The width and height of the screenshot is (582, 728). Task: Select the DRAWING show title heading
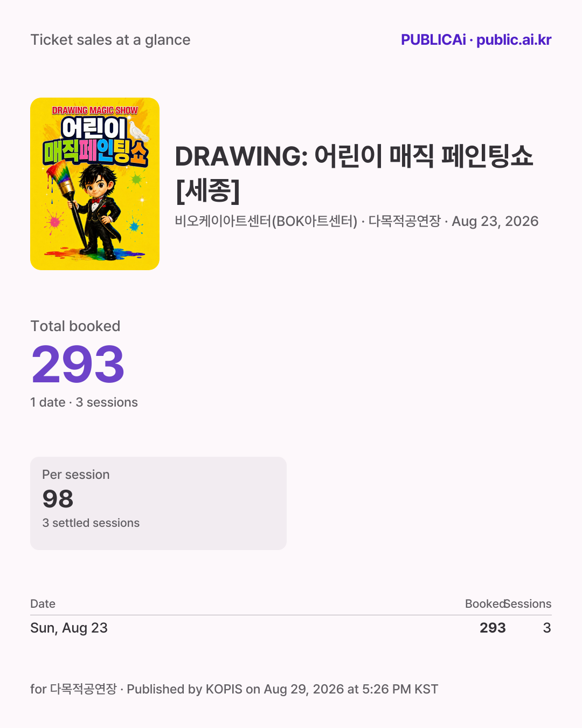point(354,173)
